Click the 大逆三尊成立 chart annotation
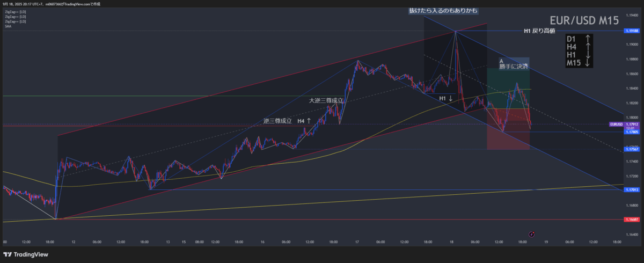This screenshot has height=263, width=644. pos(325,100)
